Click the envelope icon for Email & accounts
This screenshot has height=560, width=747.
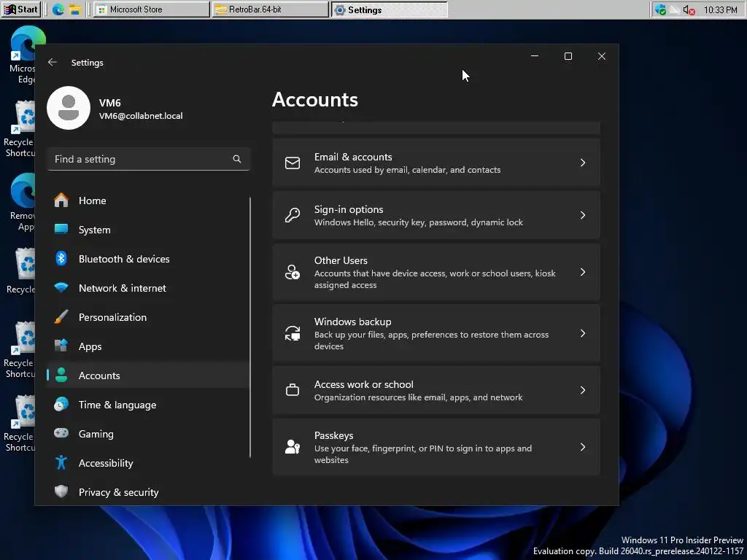tap(293, 163)
